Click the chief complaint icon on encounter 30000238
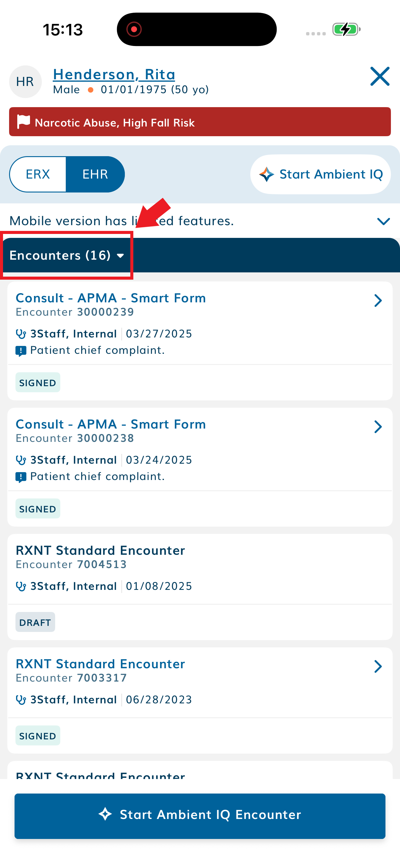 tap(21, 476)
